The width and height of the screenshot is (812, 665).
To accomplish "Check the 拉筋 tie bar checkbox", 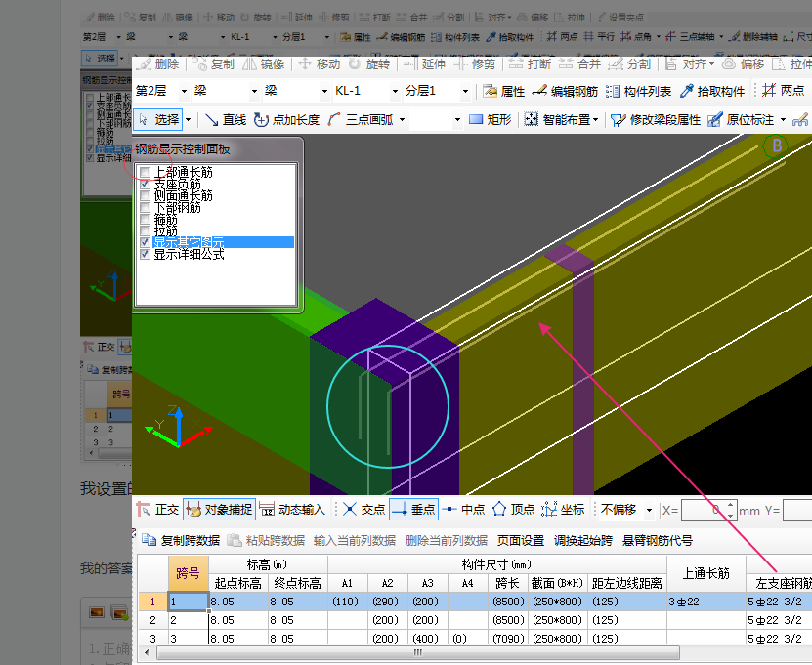I will tap(145, 230).
